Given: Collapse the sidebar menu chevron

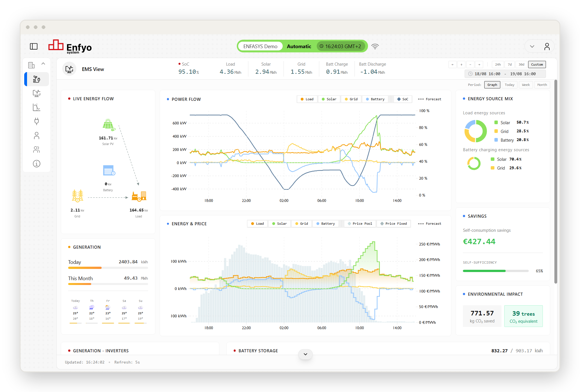Looking at the screenshot, I should coord(43,64).
